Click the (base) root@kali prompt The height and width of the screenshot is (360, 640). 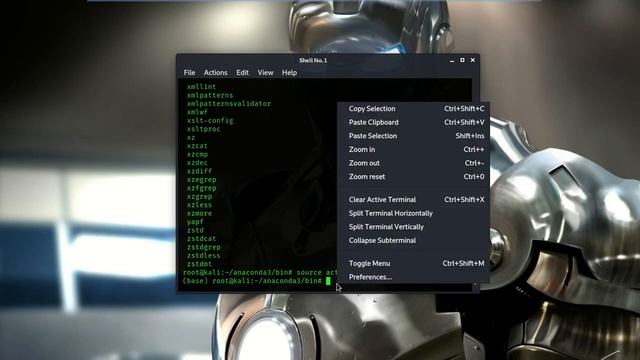point(252,281)
